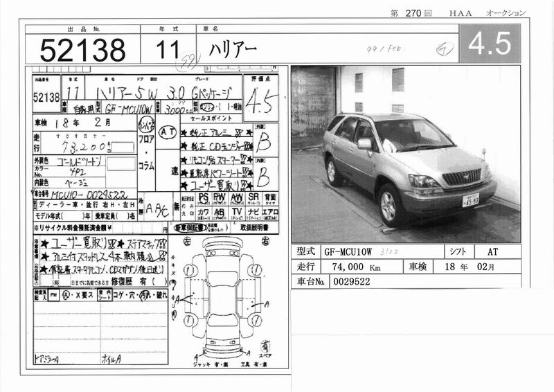Image resolution: width=554 pixels, height=392 pixels.
Task: Click the オークション header text
Action: click(506, 13)
